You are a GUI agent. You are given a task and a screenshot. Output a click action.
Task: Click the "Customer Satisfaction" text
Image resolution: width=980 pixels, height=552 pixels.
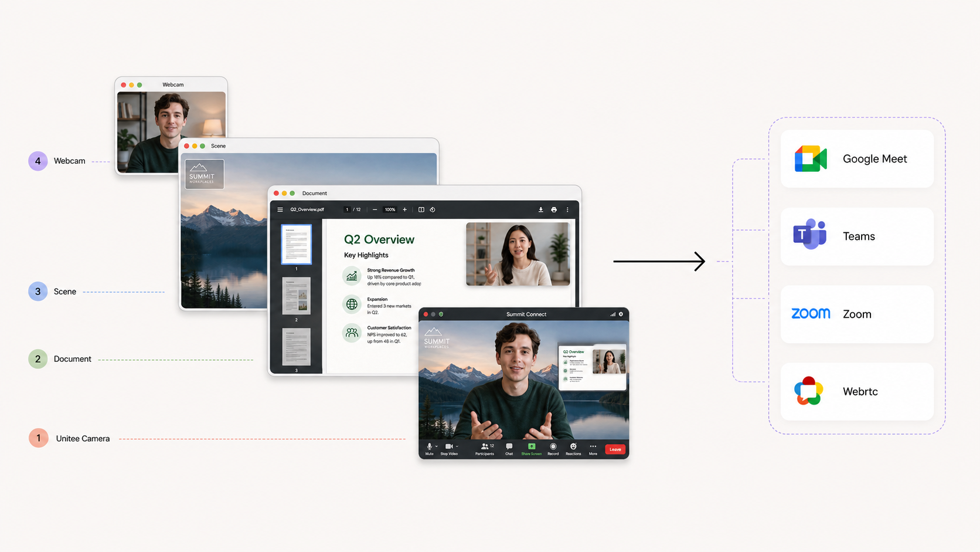[389, 328]
